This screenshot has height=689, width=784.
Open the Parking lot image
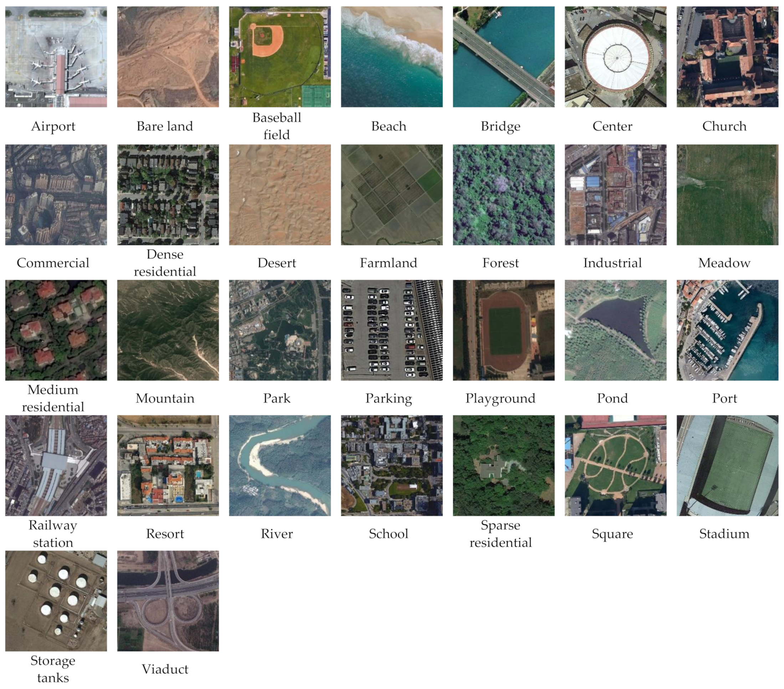coord(391,330)
